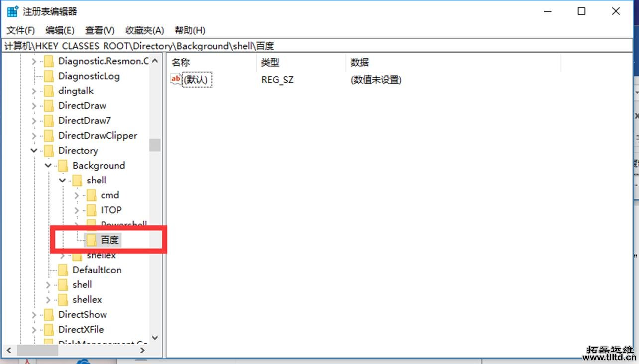Collapse the Directory tree node
The width and height of the screenshot is (639, 364).
point(33,150)
